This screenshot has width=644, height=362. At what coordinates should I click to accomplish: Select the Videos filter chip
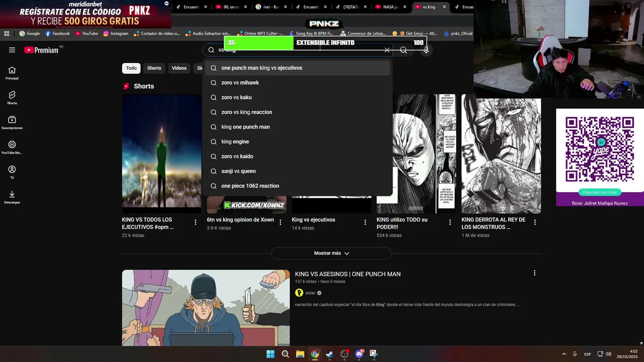[179, 68]
